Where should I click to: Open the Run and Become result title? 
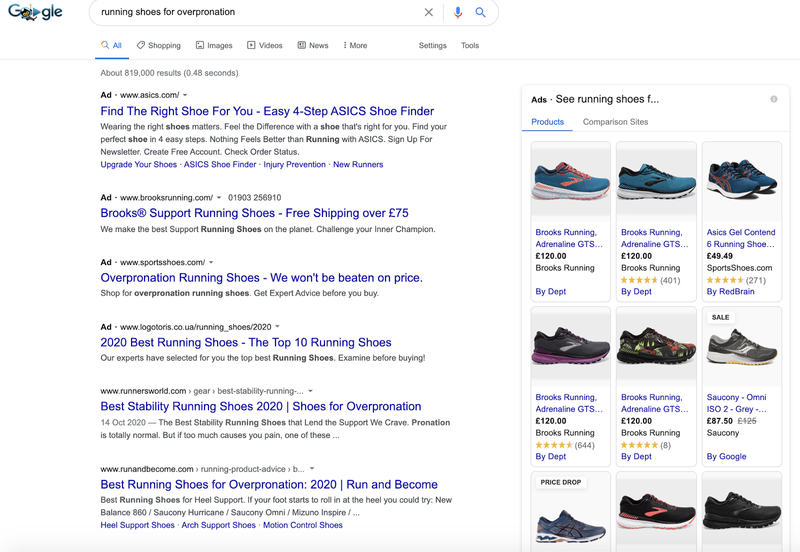point(269,484)
